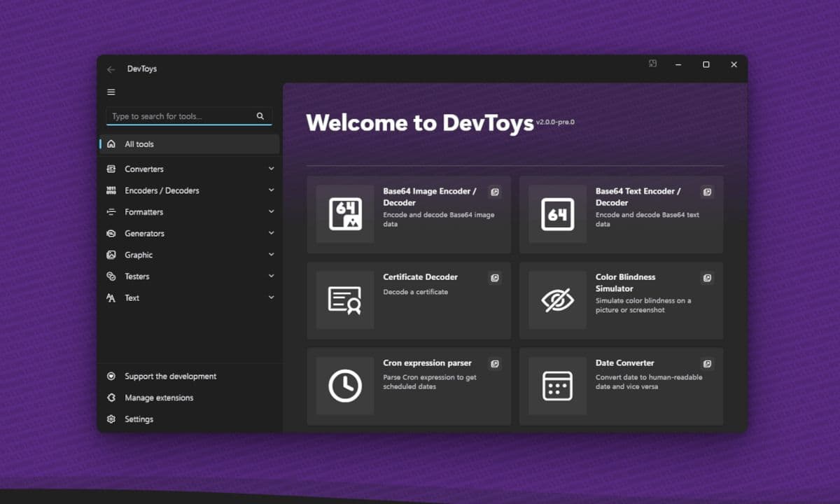Open the Base64 Text Encoder icon
Viewport: 840px width, 504px height.
point(557,214)
